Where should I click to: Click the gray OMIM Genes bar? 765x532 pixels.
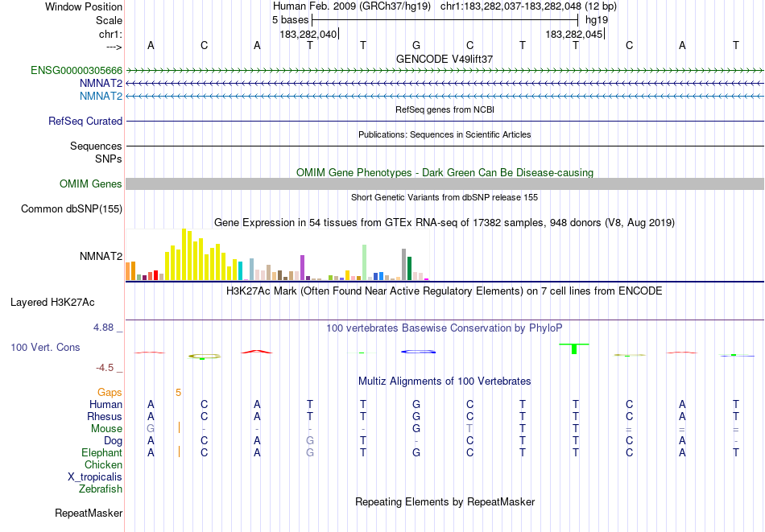click(x=445, y=184)
